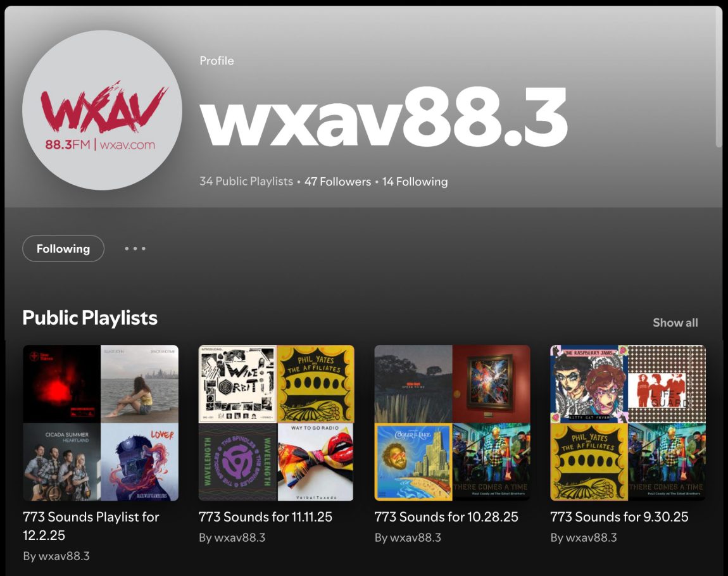
Task: Click the title 773 Sounds Playlist for 12.2.25
Action: (91, 526)
